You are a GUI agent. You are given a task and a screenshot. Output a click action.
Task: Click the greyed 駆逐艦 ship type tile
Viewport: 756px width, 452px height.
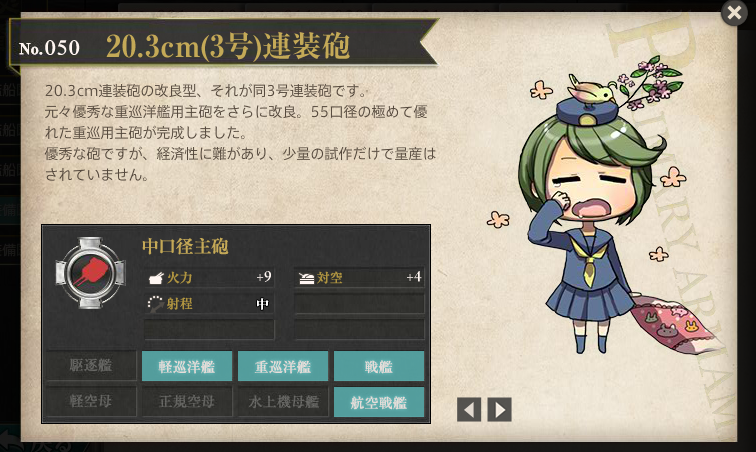91,366
